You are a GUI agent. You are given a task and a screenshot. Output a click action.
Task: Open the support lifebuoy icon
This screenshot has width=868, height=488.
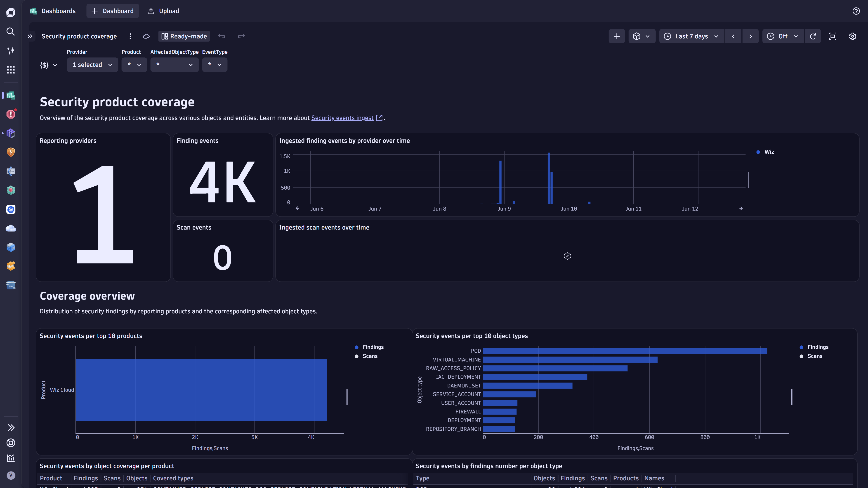pyautogui.click(x=11, y=443)
